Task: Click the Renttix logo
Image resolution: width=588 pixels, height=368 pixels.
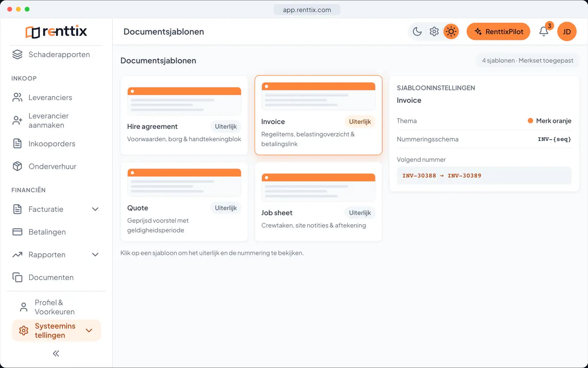Action: point(56,31)
